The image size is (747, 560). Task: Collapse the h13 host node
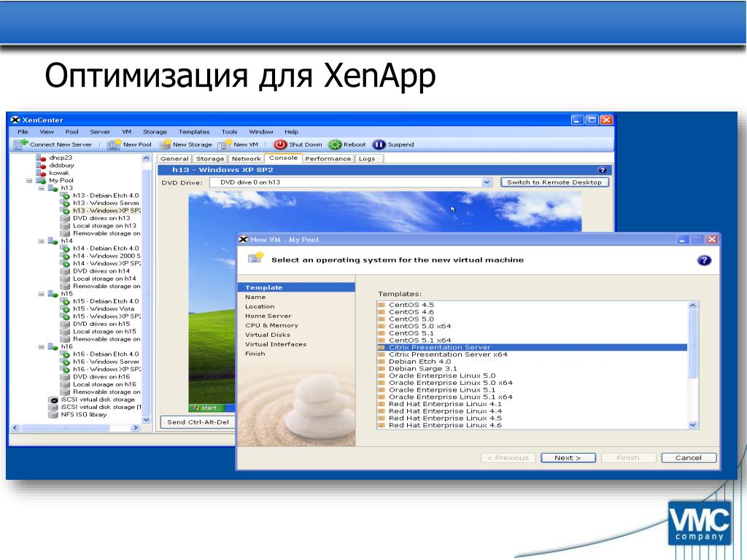[42, 188]
